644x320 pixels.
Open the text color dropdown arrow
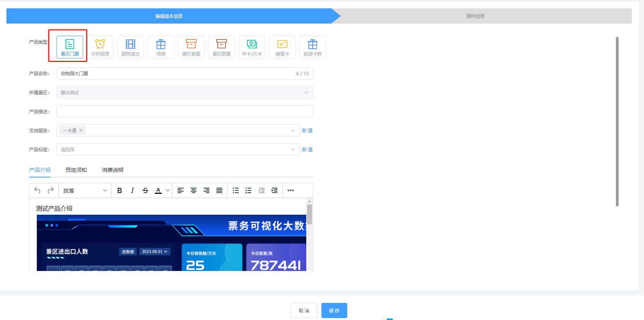(168, 190)
